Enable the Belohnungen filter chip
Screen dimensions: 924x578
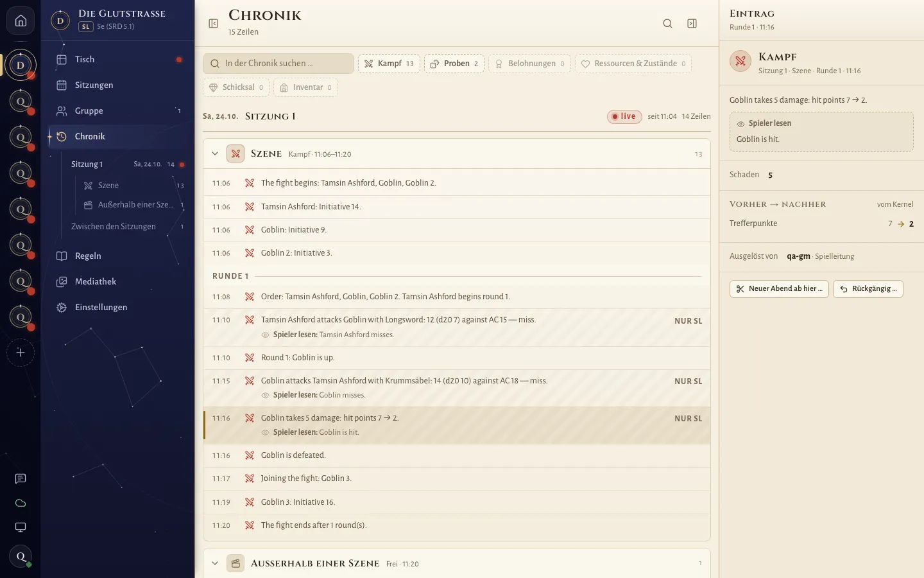[x=529, y=64]
